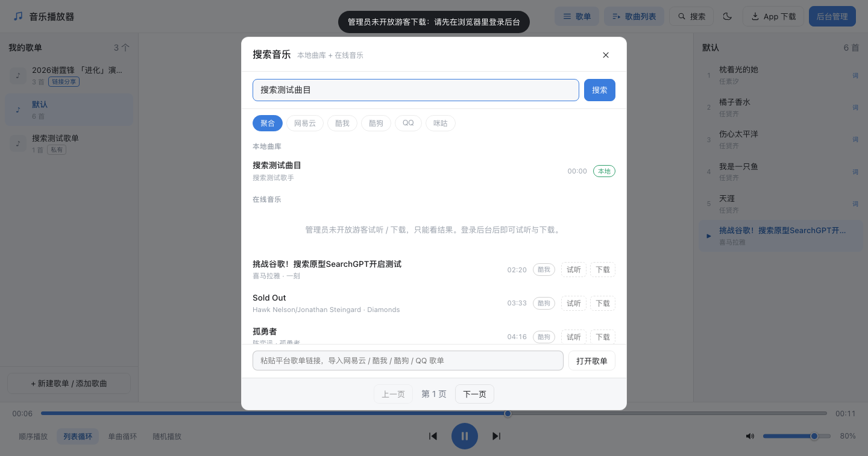Select the 咪咕 source tab
Screen dimensions: 868x456
coord(441,123)
